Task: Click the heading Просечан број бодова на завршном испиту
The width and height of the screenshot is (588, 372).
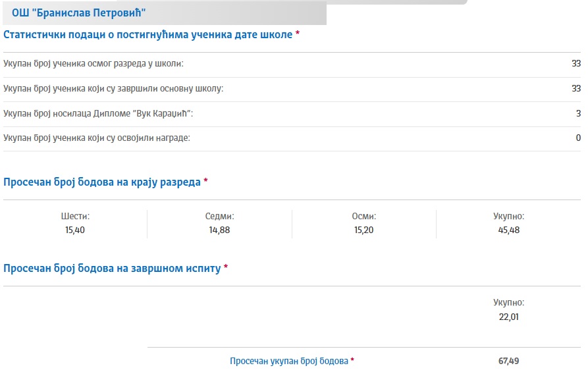Action: (112, 269)
